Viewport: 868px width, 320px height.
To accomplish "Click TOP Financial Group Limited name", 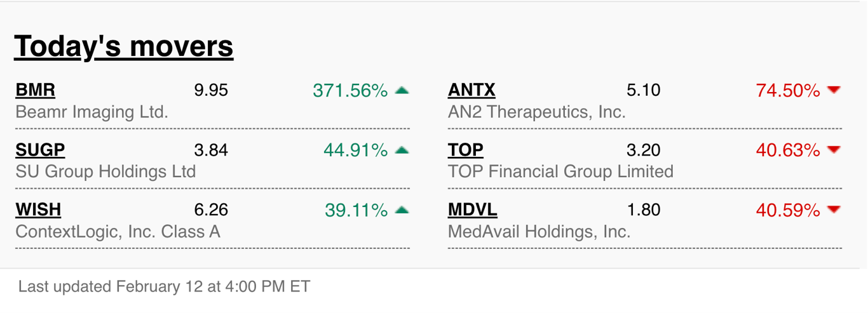I will 560,172.
